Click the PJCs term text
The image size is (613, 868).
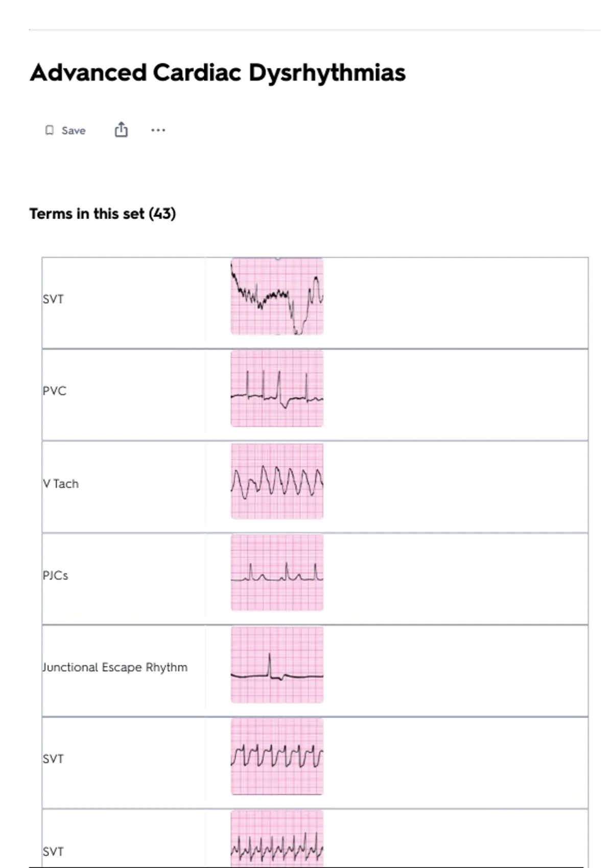click(x=56, y=575)
